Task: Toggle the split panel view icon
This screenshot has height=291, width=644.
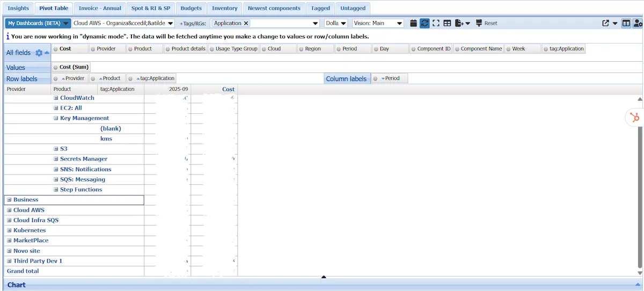Action: coord(626,23)
